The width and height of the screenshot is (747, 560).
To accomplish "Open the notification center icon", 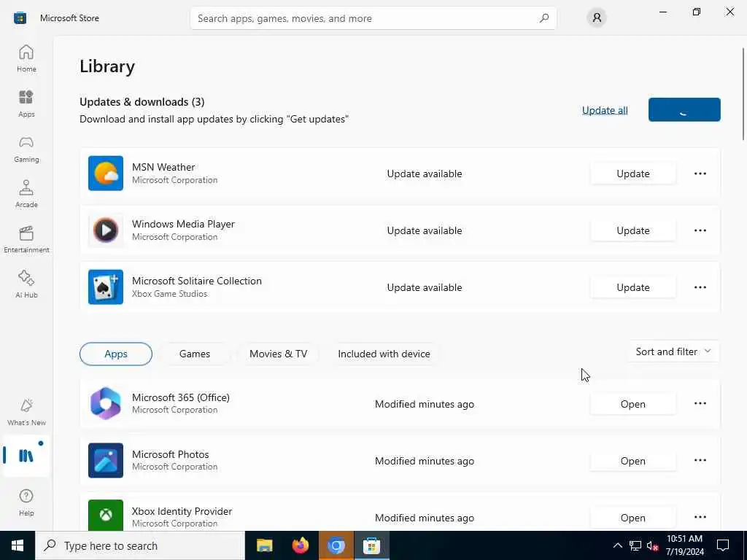I will [x=723, y=545].
